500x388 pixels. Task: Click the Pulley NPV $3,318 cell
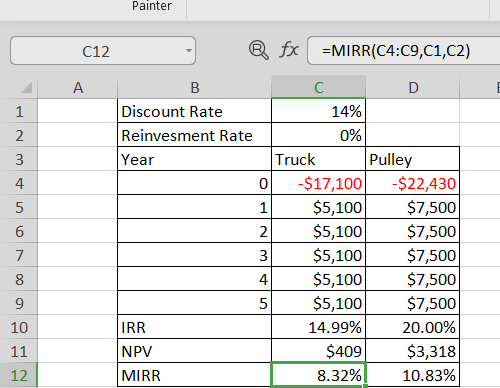pyautogui.click(x=413, y=351)
